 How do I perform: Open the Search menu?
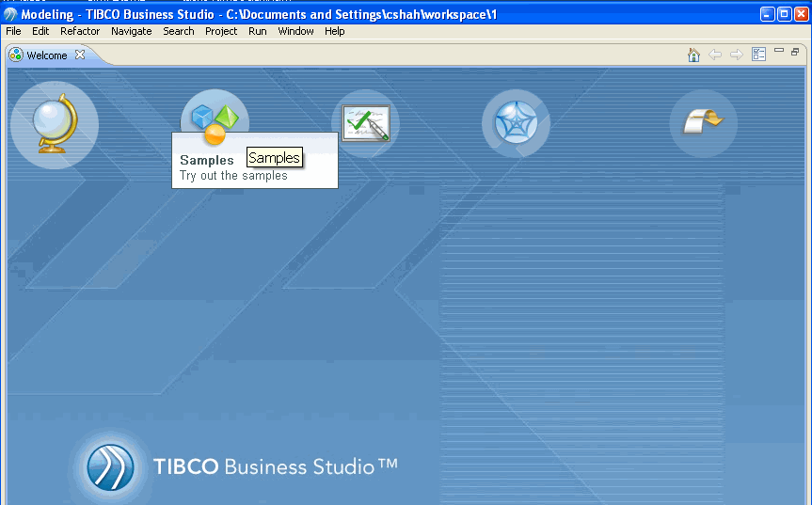(x=179, y=31)
